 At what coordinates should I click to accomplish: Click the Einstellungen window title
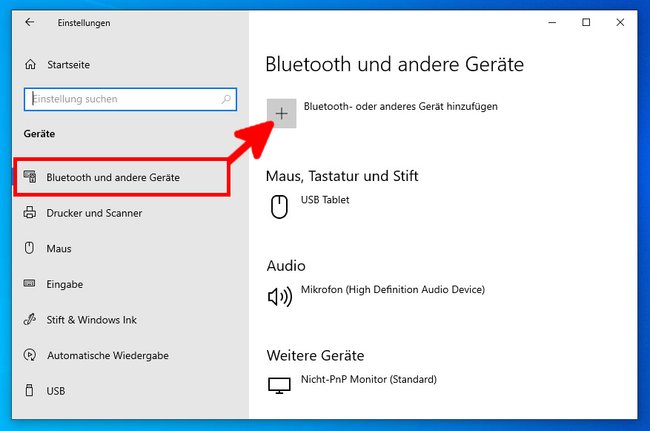pos(84,23)
